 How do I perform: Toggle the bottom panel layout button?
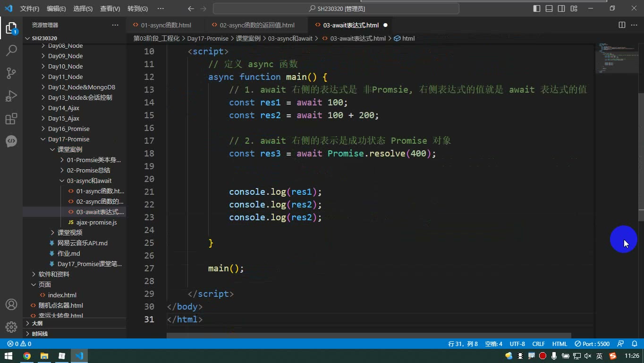549,9
